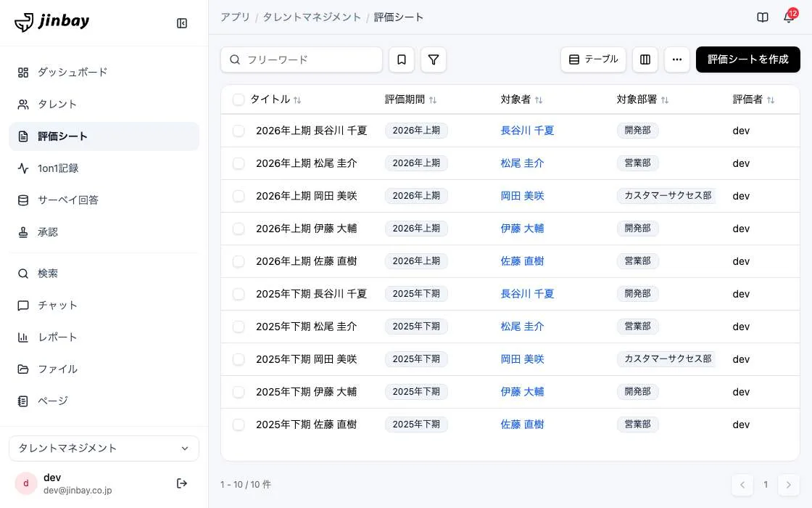Click the 評価シートを作成 button
812x508 pixels.
[x=747, y=60]
